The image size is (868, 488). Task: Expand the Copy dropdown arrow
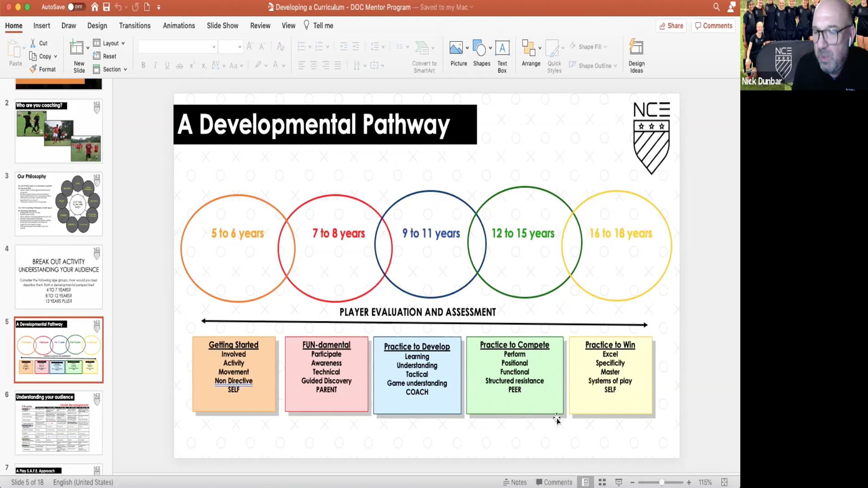click(56, 56)
